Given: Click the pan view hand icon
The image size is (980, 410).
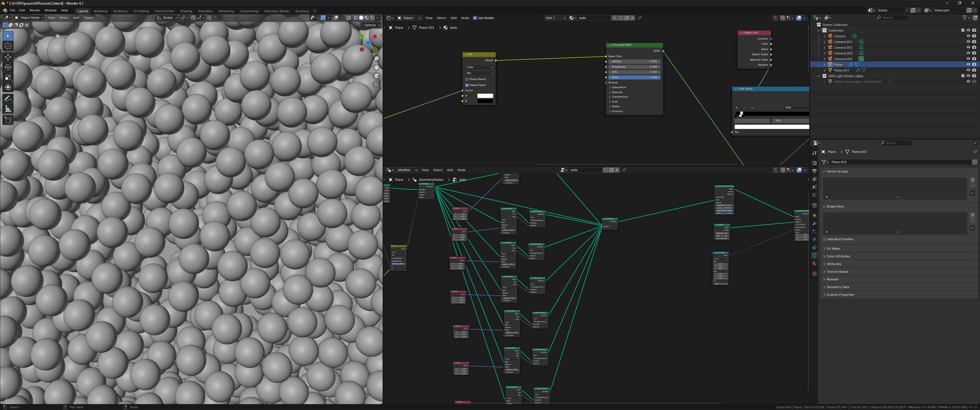Looking at the screenshot, I should coord(376,67).
